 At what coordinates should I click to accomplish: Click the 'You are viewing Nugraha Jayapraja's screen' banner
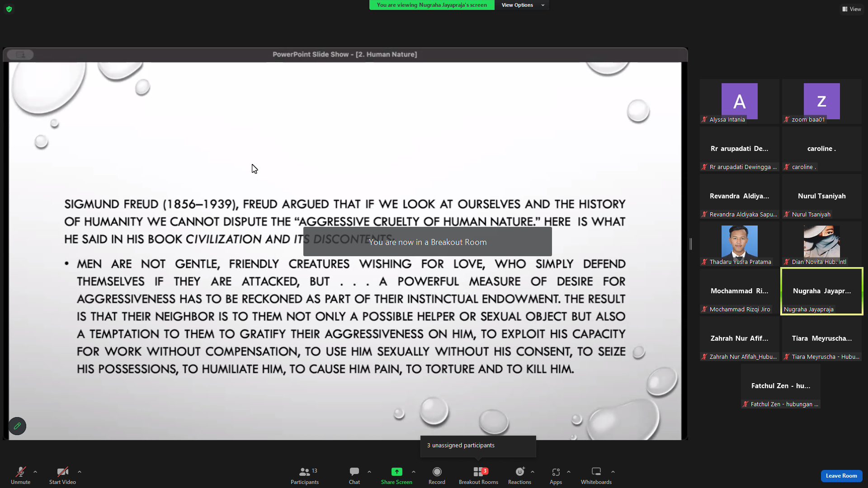[x=432, y=5]
